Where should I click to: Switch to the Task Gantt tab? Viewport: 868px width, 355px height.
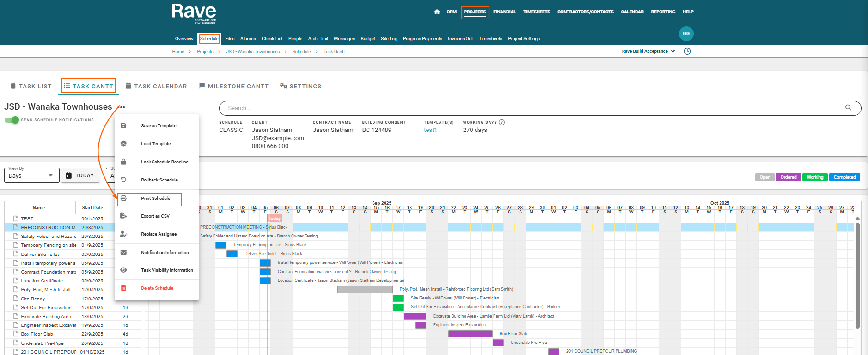(x=88, y=86)
